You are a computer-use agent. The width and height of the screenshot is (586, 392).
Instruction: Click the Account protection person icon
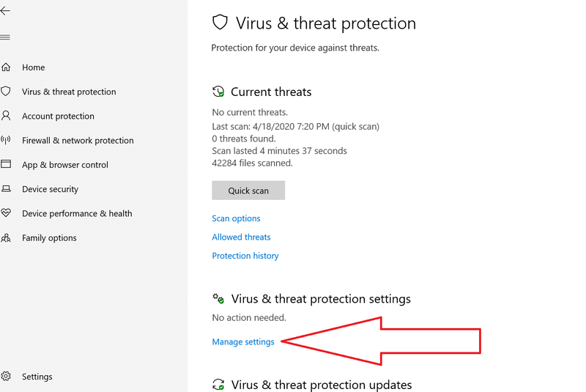click(x=6, y=116)
